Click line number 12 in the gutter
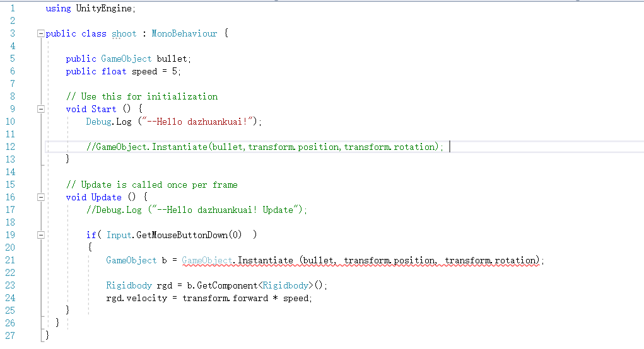This screenshot has width=644, height=349. pos(10,147)
